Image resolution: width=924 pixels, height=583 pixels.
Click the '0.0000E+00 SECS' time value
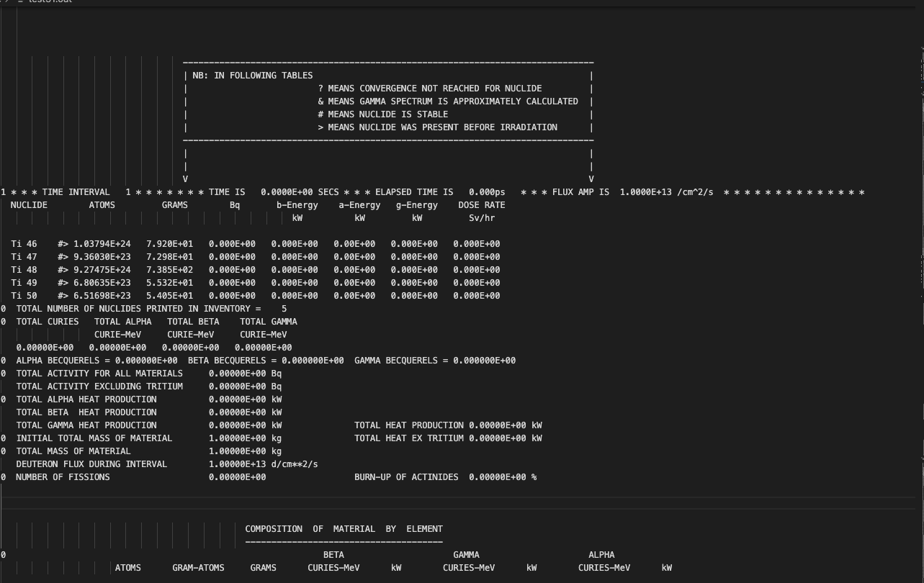click(x=300, y=192)
